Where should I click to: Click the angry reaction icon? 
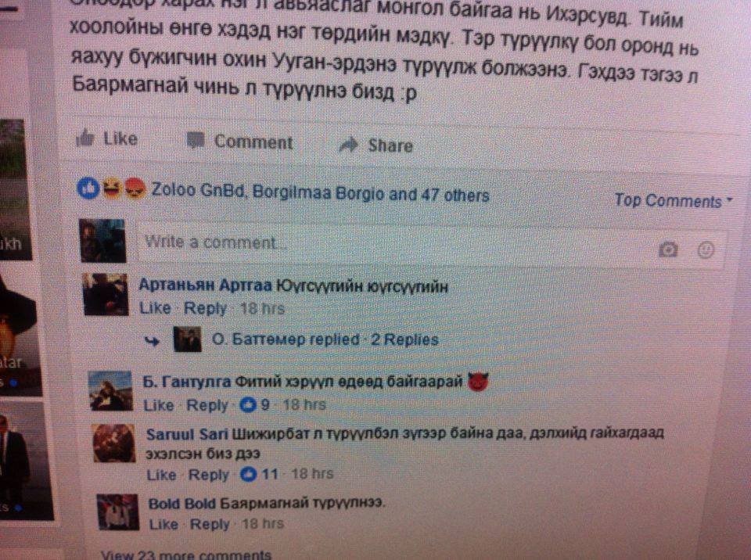[135, 188]
